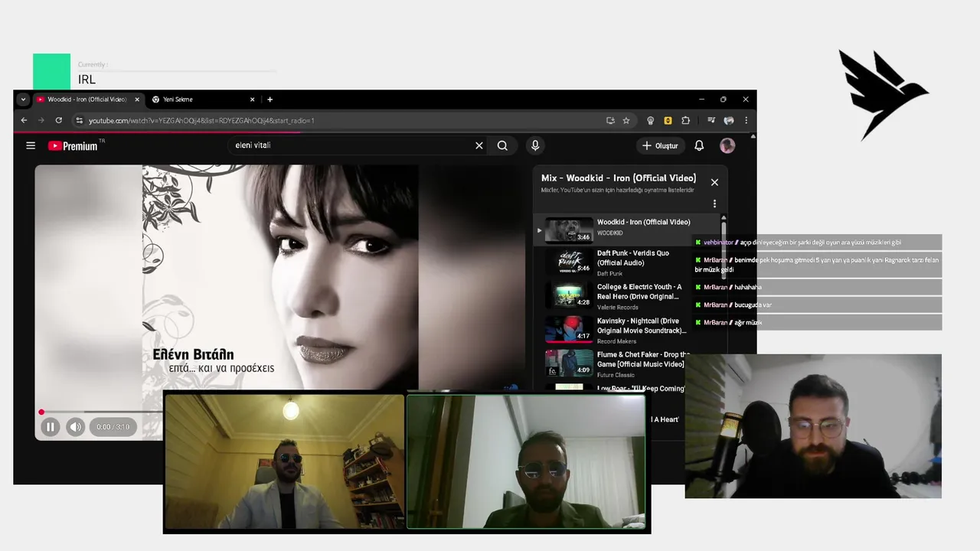Image resolution: width=980 pixels, height=551 pixels.
Task: Minimize the Chrome window
Action: click(701, 99)
